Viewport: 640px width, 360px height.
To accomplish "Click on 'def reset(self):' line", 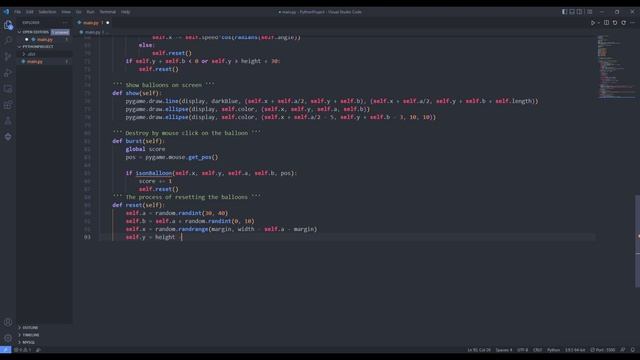I will (138, 205).
